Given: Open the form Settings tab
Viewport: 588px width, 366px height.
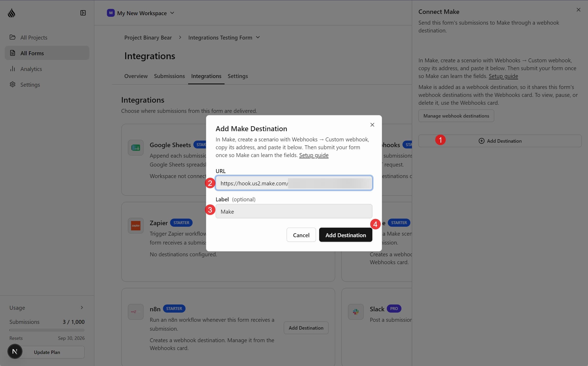Looking at the screenshot, I should click(238, 76).
